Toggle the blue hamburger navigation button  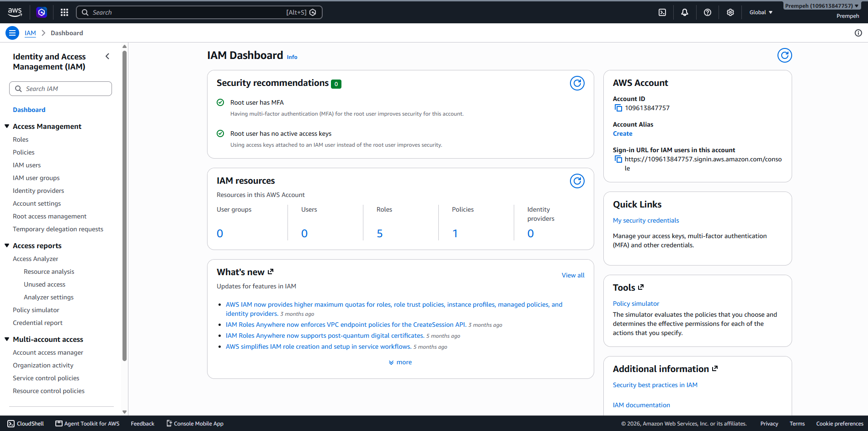point(12,33)
